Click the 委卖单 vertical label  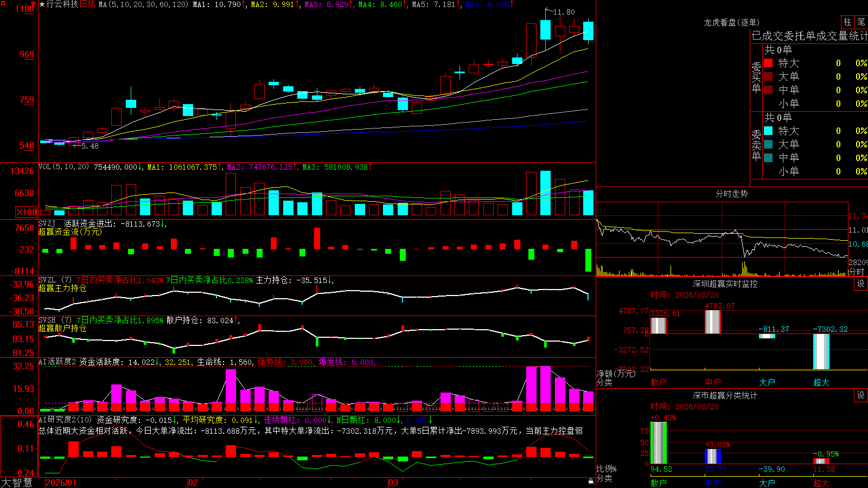coord(756,145)
